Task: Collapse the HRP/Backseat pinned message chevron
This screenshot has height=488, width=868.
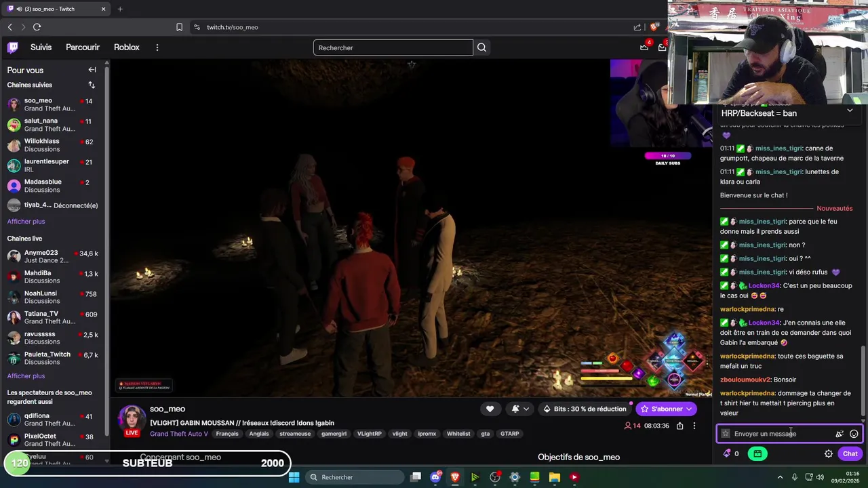Action: coord(850,111)
